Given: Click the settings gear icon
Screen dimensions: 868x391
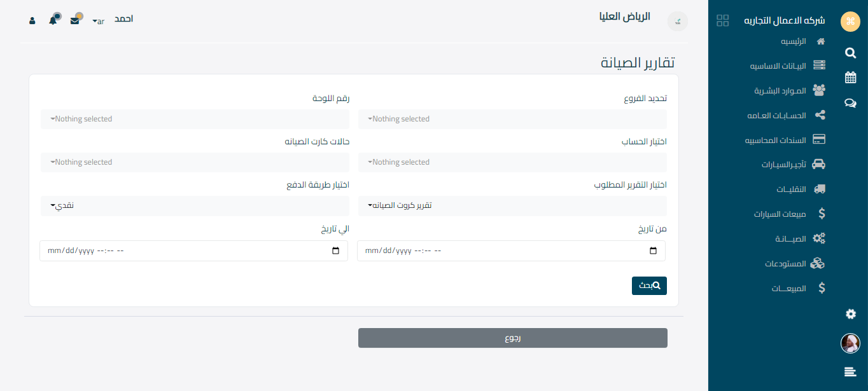Looking at the screenshot, I should pos(850,313).
